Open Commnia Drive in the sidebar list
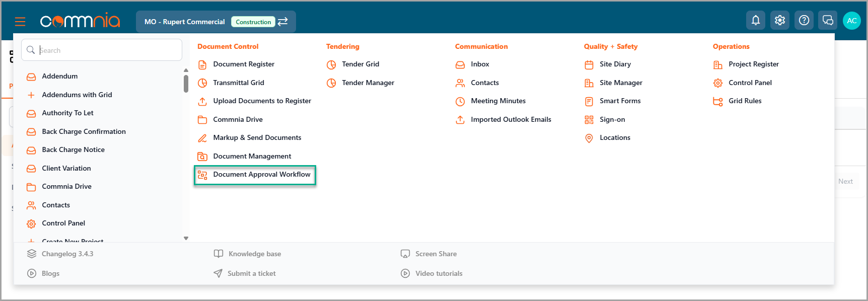The width and height of the screenshot is (868, 301). [67, 186]
